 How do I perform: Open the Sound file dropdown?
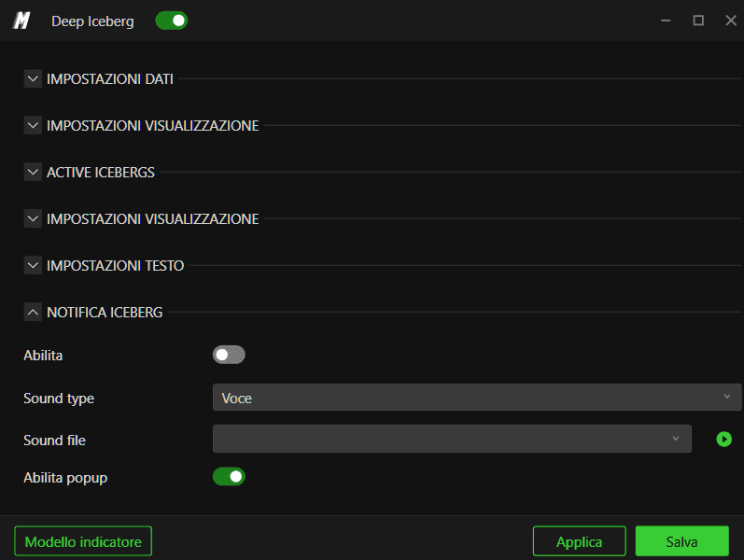[452, 439]
